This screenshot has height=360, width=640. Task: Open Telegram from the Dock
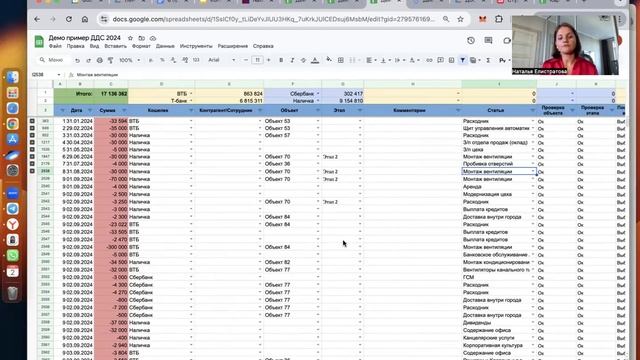pos(12,209)
